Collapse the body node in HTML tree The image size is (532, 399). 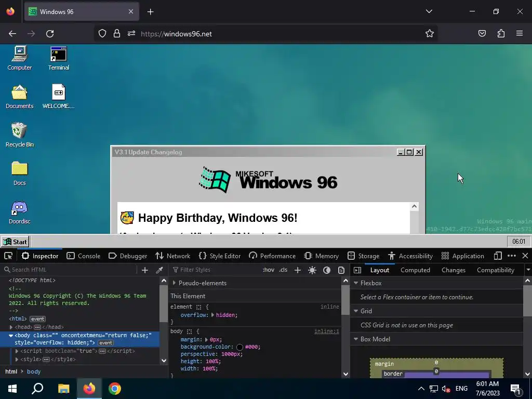(11, 336)
